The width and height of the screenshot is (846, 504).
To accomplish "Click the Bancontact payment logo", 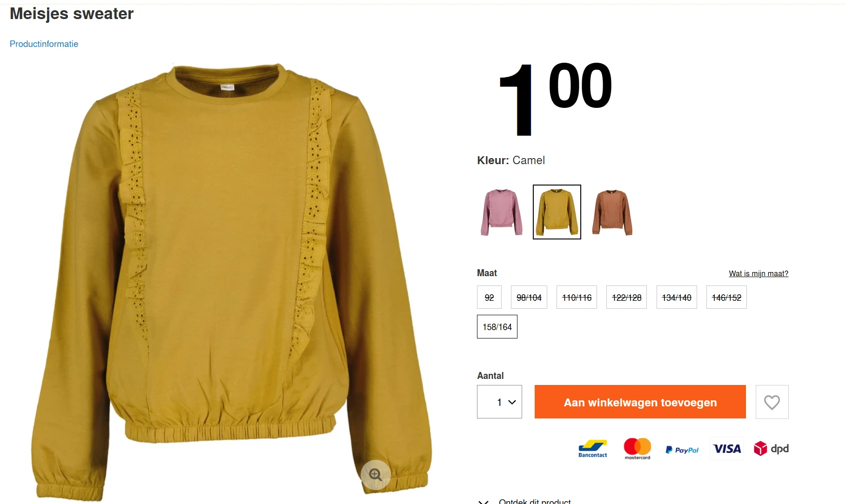I will click(592, 449).
